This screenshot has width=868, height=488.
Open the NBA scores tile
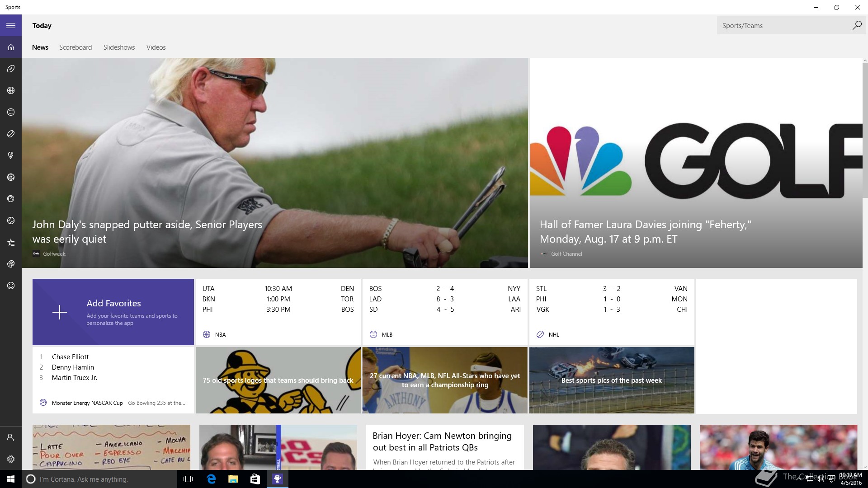278,312
